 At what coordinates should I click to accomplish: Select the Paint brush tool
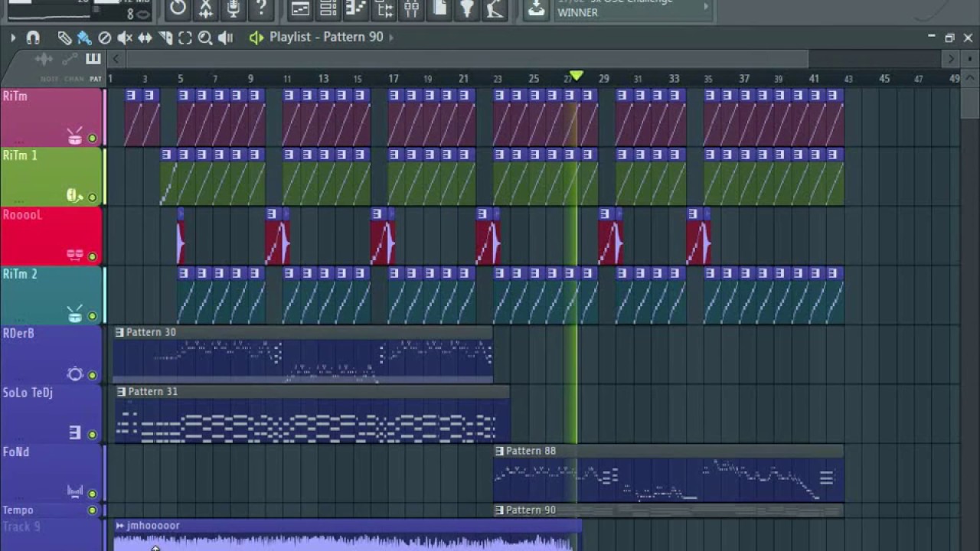point(84,37)
